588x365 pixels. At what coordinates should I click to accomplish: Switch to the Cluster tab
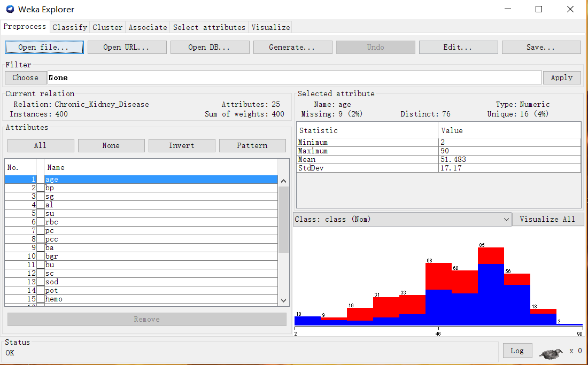click(107, 27)
